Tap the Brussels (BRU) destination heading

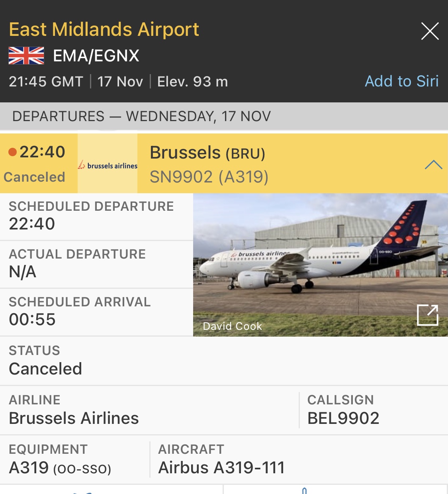(x=207, y=153)
